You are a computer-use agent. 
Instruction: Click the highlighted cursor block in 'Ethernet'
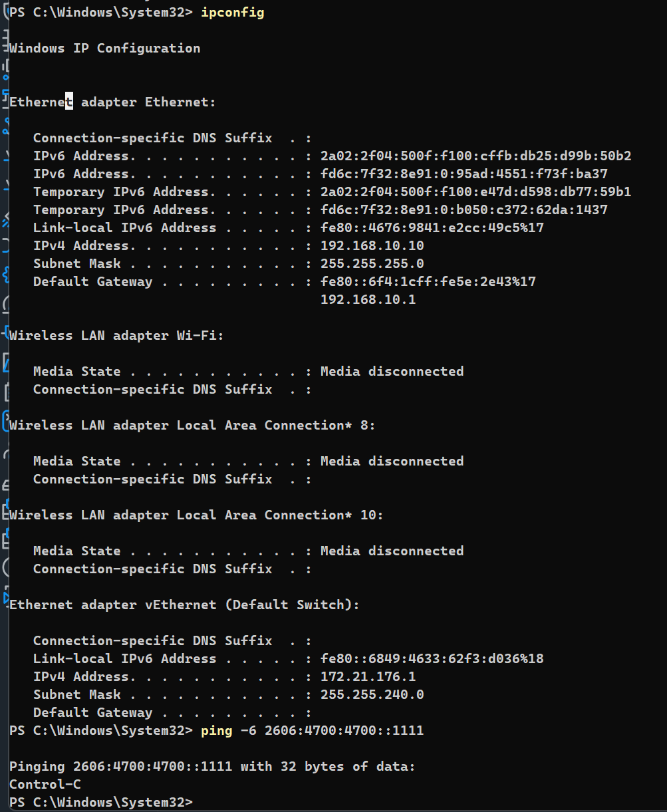tap(68, 102)
